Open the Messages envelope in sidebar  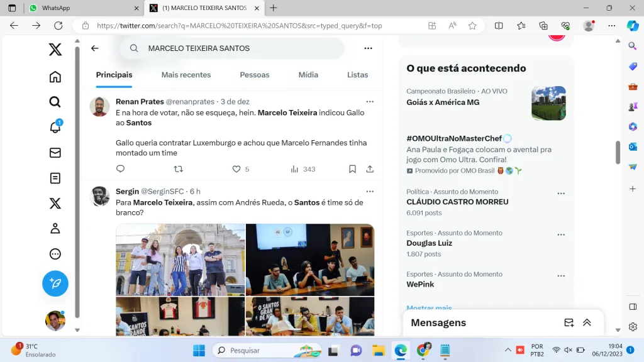coord(55,153)
